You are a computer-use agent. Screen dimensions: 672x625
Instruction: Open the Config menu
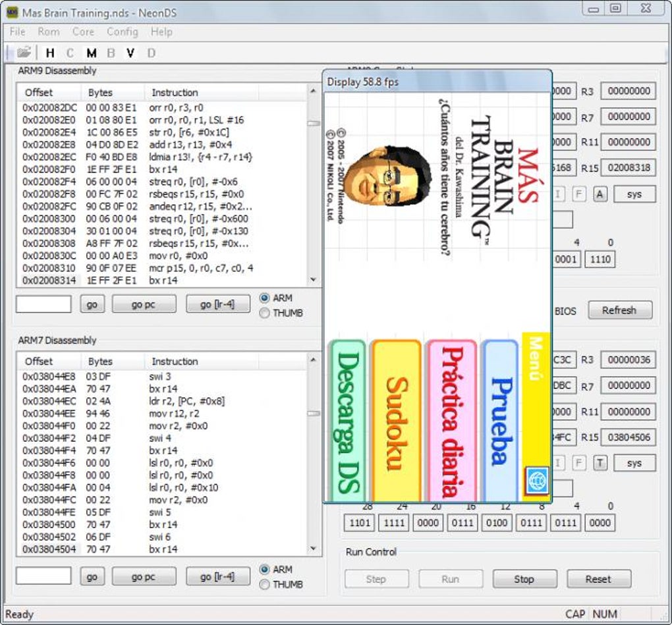coord(123,32)
